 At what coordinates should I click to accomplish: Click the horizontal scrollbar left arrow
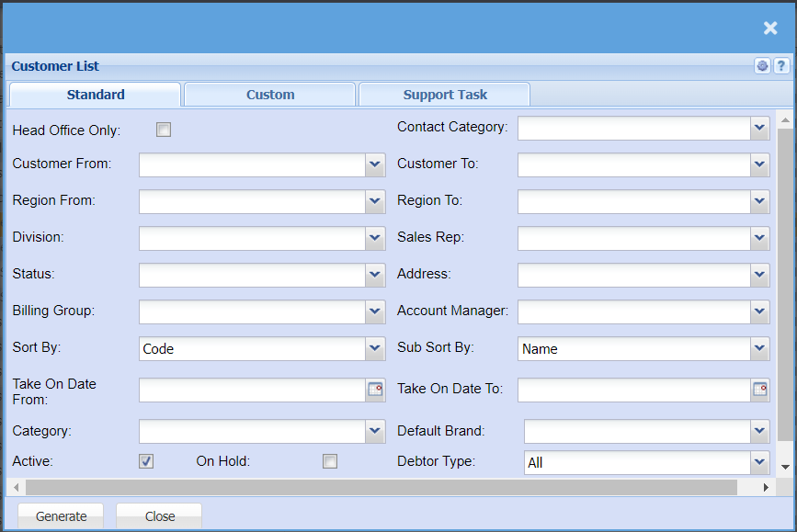16,487
